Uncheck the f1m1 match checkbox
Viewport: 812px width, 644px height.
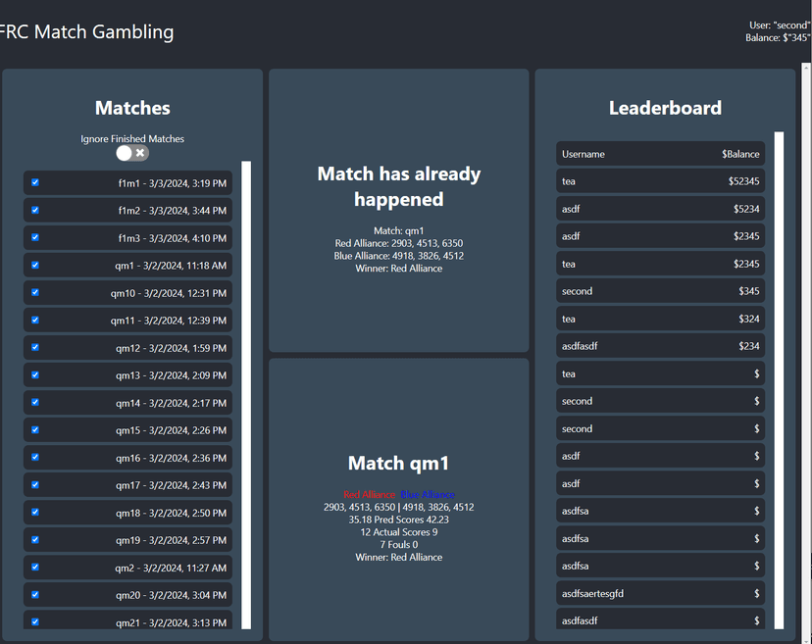point(35,182)
